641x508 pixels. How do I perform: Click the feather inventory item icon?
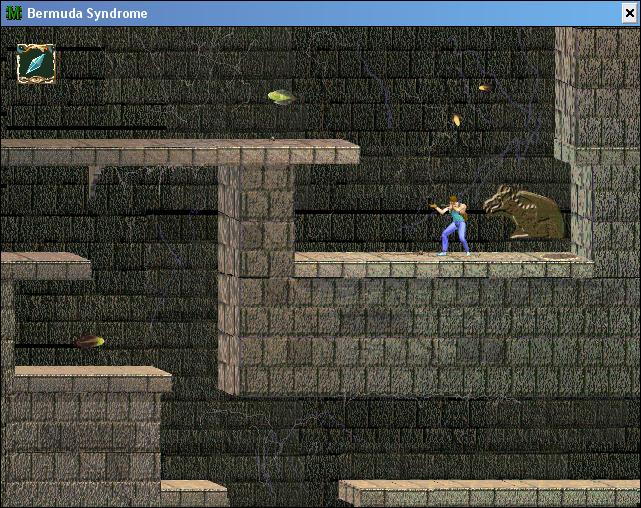click(36, 63)
